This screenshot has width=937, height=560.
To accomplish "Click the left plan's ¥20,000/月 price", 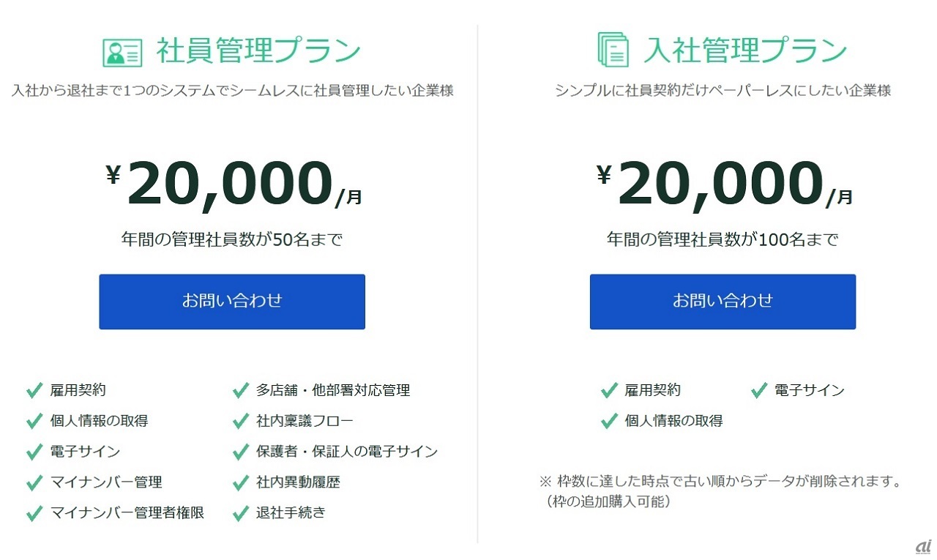I will (234, 184).
